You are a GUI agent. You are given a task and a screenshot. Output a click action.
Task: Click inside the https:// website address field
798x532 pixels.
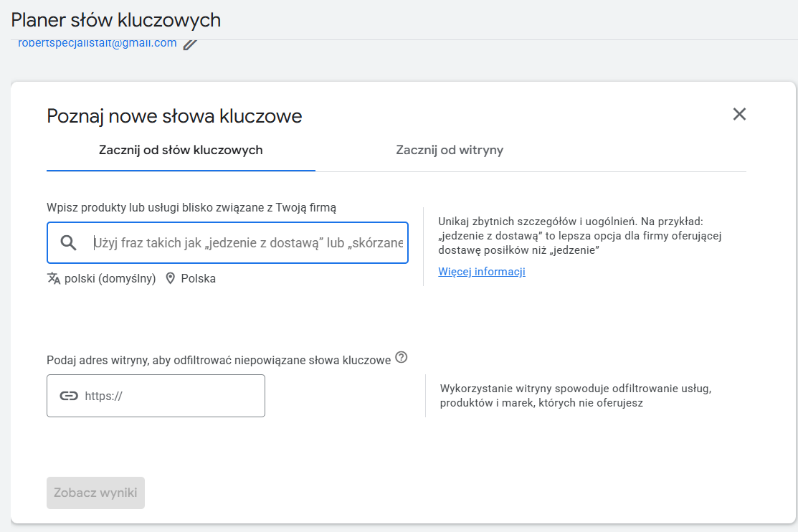tap(165, 395)
